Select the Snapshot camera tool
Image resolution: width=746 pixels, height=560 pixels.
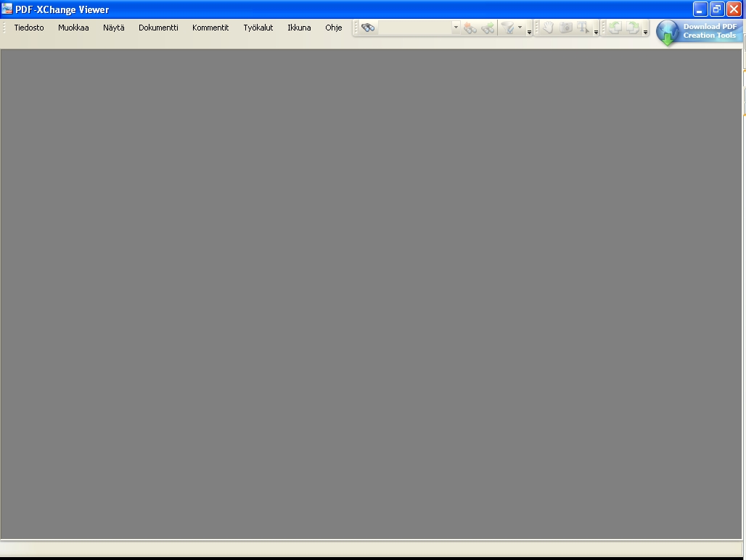(x=566, y=28)
